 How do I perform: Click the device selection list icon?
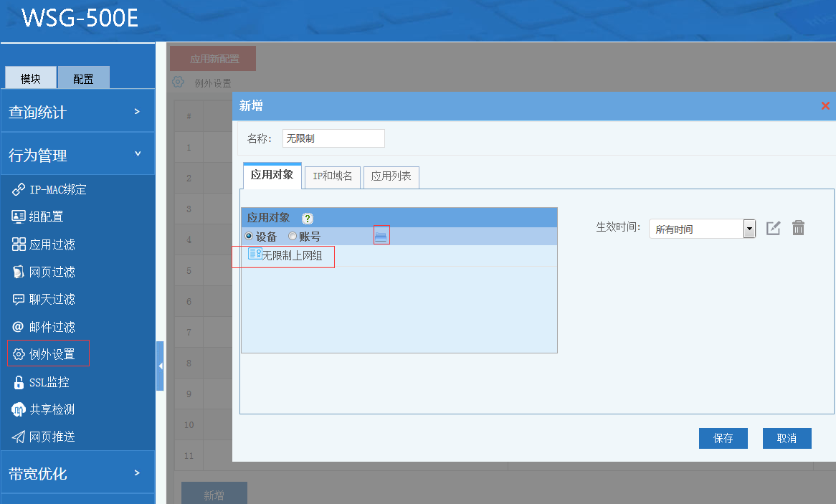pyautogui.click(x=381, y=235)
